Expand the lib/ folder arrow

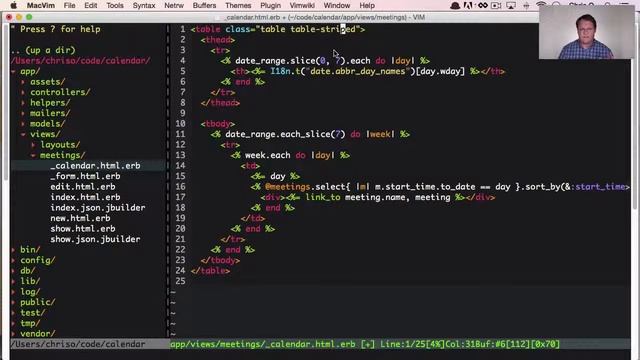coord(14,281)
